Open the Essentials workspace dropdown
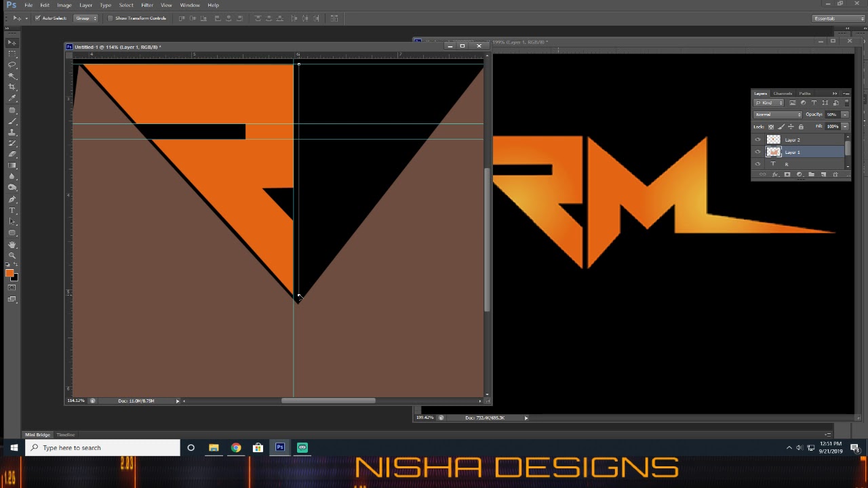Screen dimensions: 868x488 tap(839, 18)
